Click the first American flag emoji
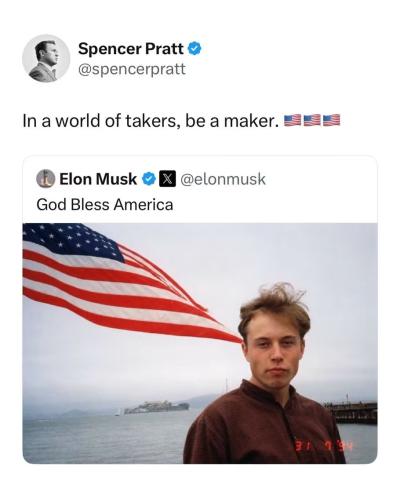The image size is (400, 500). pyautogui.click(x=292, y=120)
